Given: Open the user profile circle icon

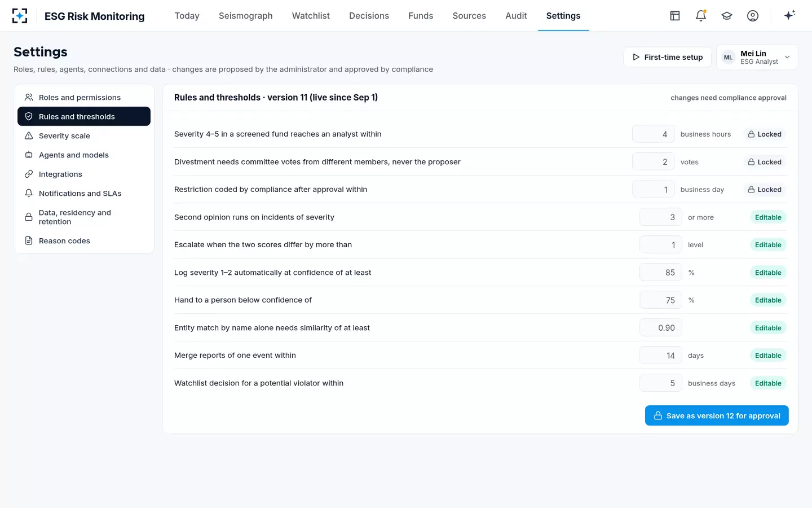Looking at the screenshot, I should coord(753,16).
